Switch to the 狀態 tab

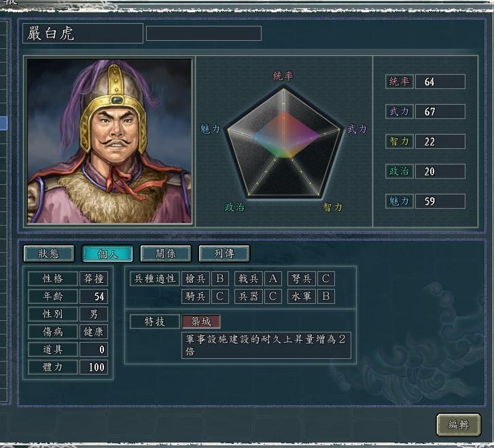49,254
